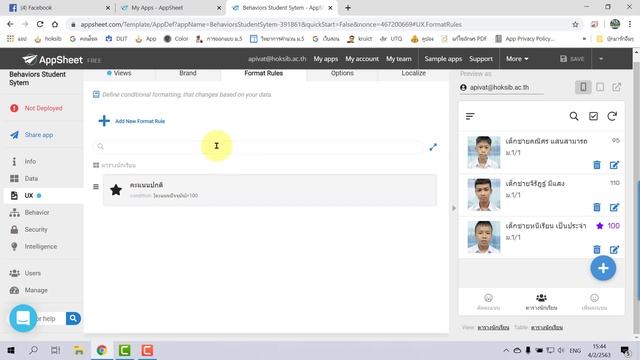Select the middle group bottom navigation tab
The width and height of the screenshot is (640, 360).
pyautogui.click(x=541, y=302)
